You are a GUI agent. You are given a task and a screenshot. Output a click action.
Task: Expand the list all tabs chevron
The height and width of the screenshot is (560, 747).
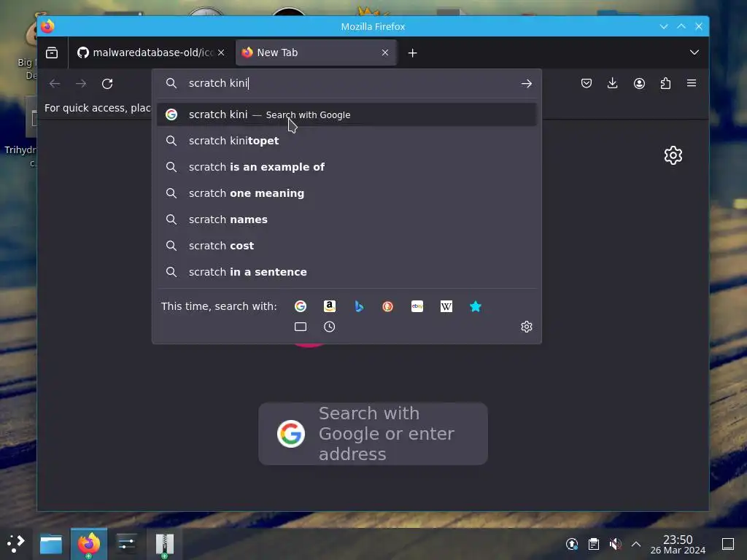tap(694, 52)
